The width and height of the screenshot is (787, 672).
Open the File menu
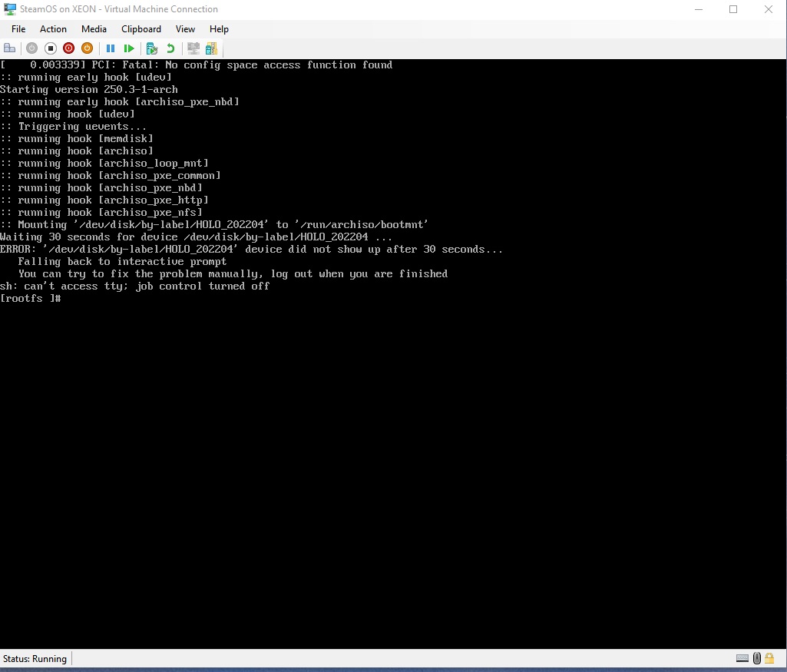(18, 29)
